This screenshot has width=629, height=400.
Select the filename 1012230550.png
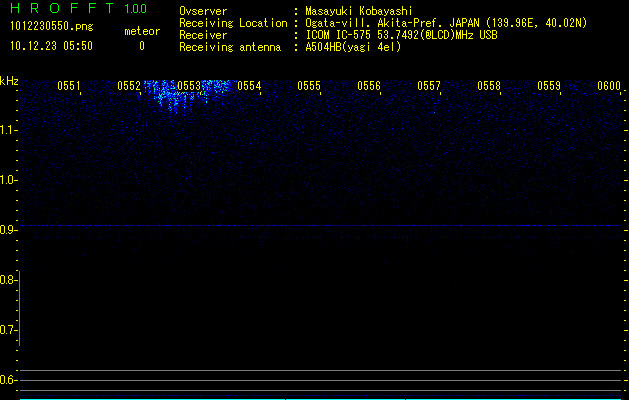52,27
